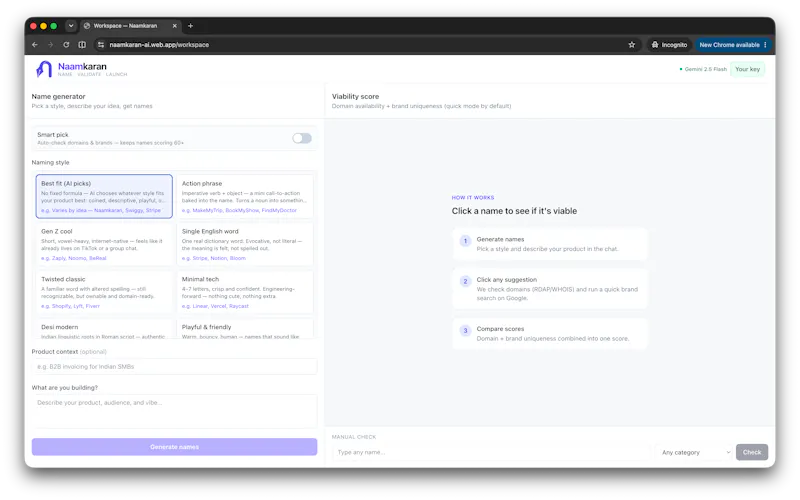The image size is (800, 500).
Task: Click the MANUAL CHECK label
Action: click(354, 437)
